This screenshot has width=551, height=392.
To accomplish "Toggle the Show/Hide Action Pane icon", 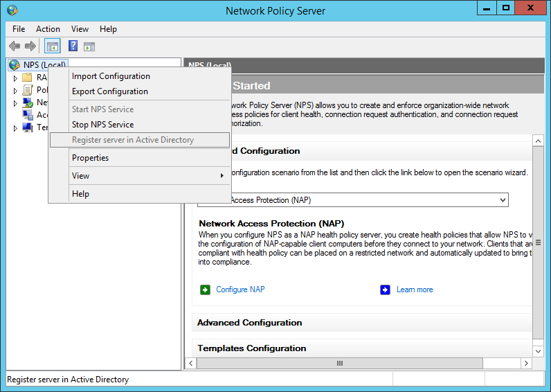I will pos(89,46).
